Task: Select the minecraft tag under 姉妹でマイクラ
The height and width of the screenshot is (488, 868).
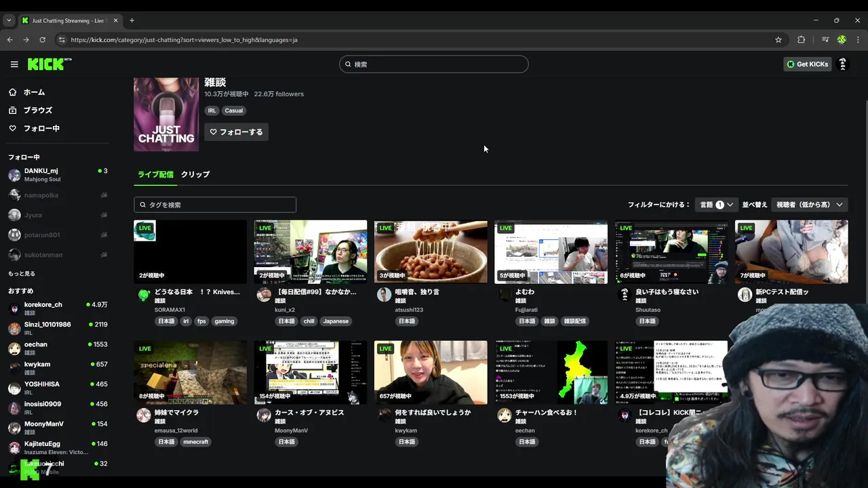Action: [x=196, y=442]
